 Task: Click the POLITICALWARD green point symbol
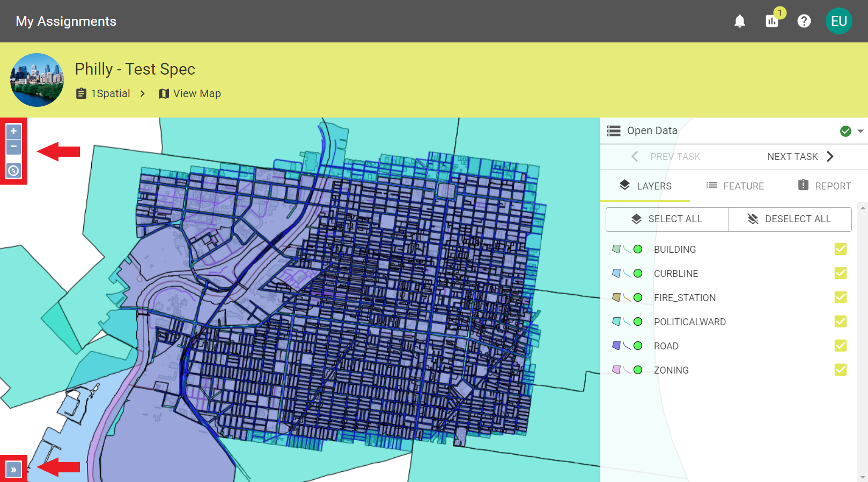point(638,322)
